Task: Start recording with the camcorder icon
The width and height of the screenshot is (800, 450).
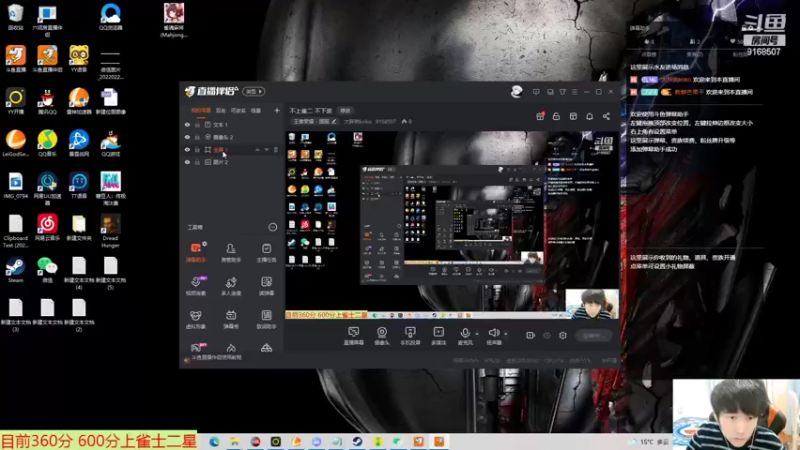Action: 531,335
